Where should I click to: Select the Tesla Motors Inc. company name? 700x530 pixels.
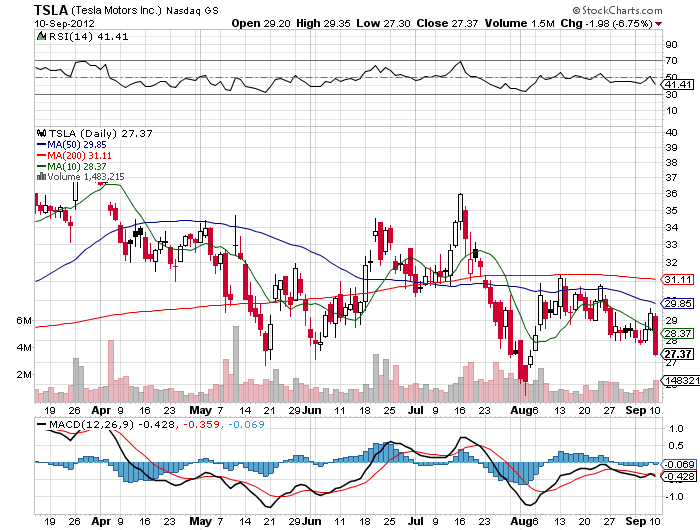pyautogui.click(x=116, y=11)
